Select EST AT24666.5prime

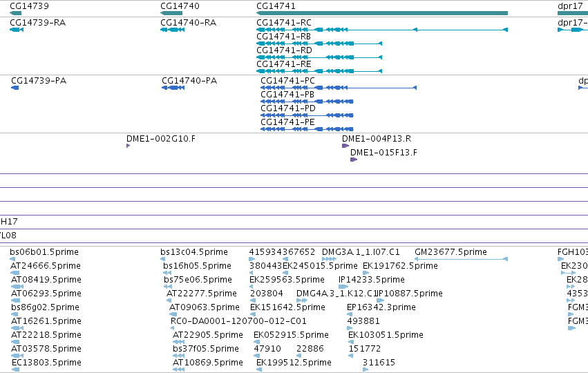(46, 266)
